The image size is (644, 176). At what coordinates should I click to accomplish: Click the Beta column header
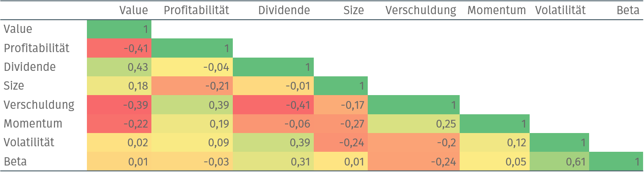click(x=628, y=10)
